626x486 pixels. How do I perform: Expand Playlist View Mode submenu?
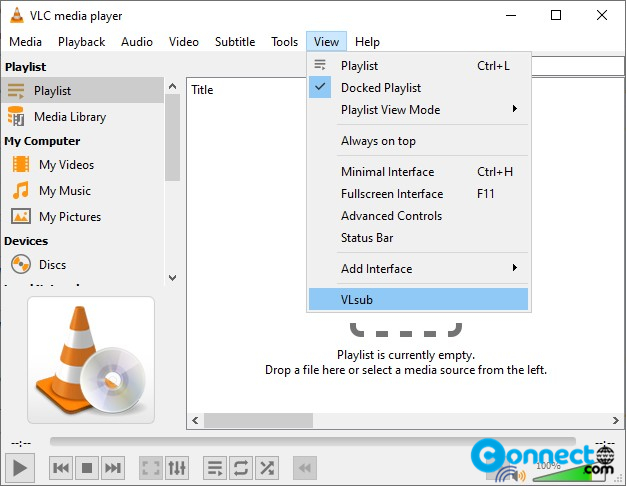tap(418, 109)
